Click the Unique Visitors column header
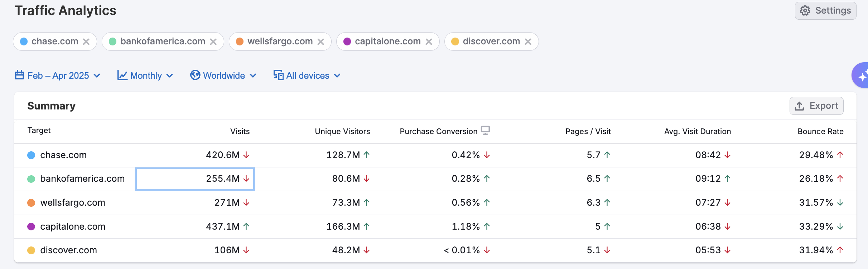This screenshot has width=868, height=269. 342,132
